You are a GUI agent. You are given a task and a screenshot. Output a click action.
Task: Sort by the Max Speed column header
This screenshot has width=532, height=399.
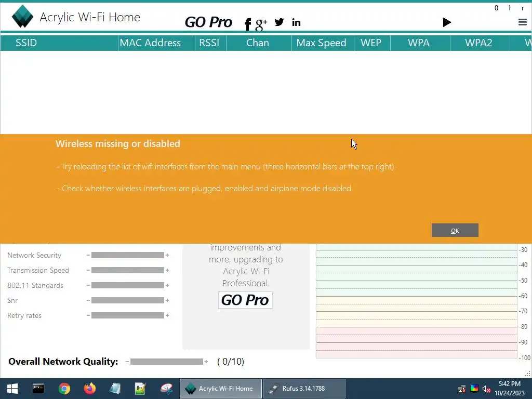pos(323,43)
